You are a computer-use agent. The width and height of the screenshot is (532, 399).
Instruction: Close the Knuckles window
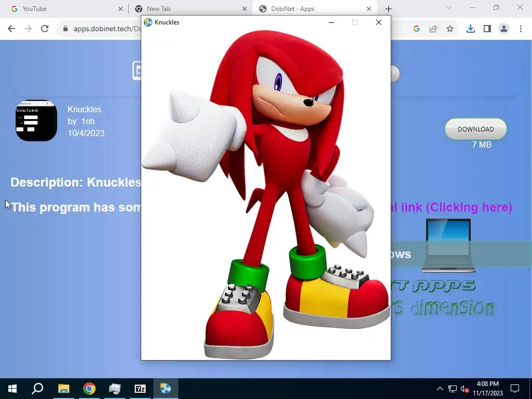click(x=379, y=22)
